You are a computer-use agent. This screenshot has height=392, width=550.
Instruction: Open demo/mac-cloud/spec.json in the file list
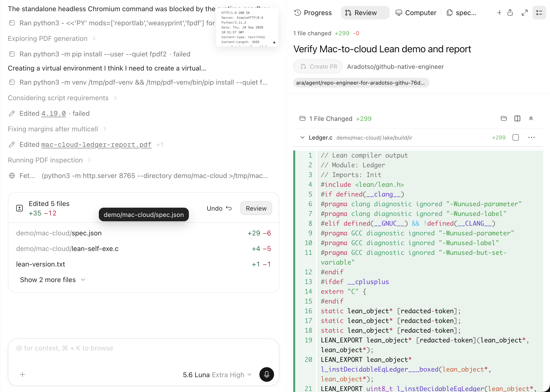tap(144, 233)
